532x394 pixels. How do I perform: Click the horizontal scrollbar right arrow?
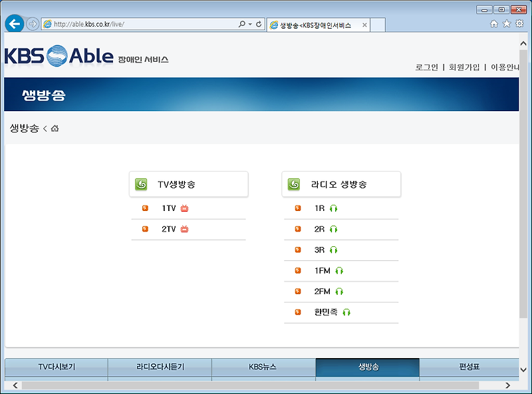[x=507, y=385]
